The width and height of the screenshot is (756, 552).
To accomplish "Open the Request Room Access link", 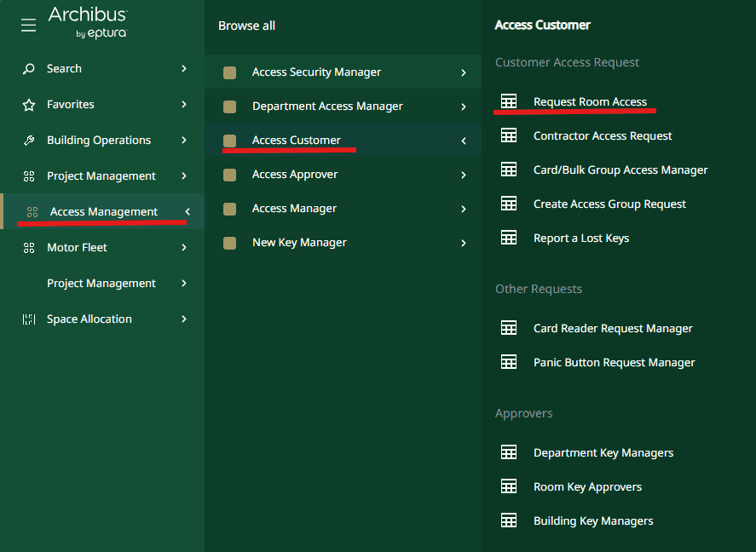I will pyautogui.click(x=590, y=101).
